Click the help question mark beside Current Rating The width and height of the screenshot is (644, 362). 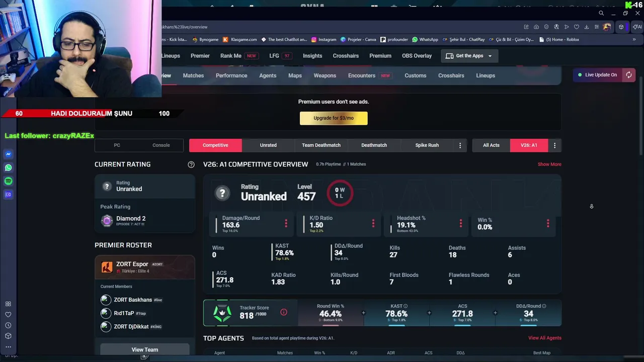pos(191,164)
